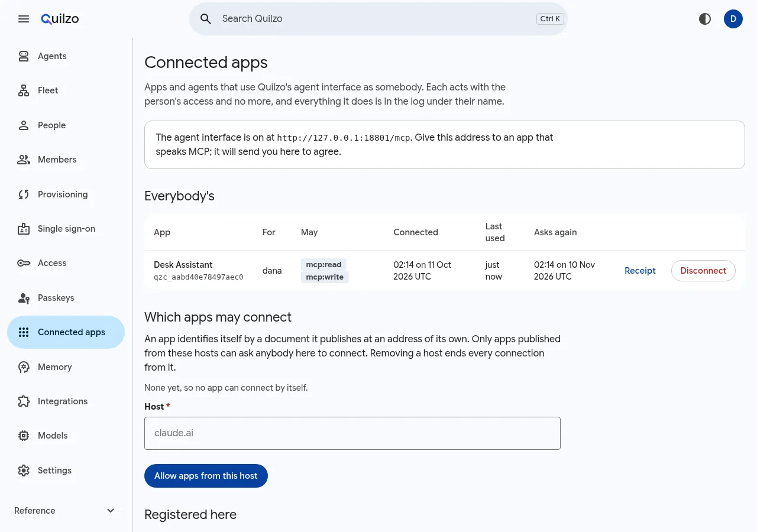Focus the Search Quilzo field

click(x=378, y=19)
